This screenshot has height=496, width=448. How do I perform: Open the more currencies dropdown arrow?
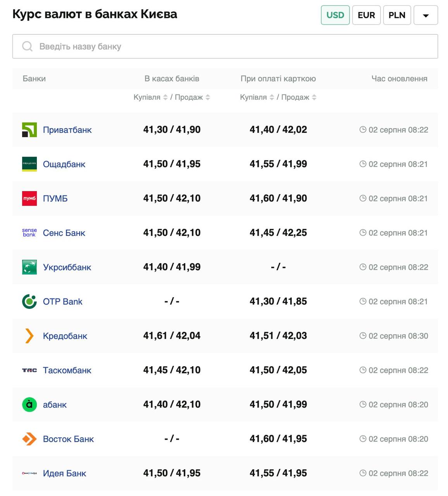[426, 15]
